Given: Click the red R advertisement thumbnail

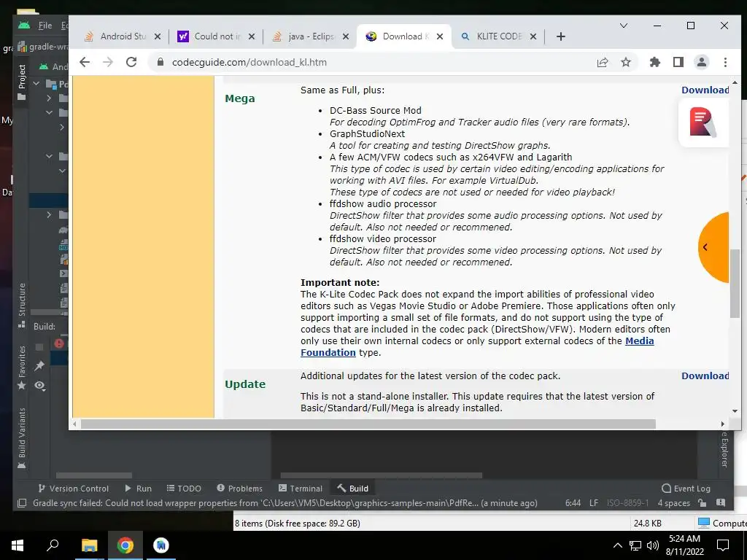Looking at the screenshot, I should click(x=703, y=122).
